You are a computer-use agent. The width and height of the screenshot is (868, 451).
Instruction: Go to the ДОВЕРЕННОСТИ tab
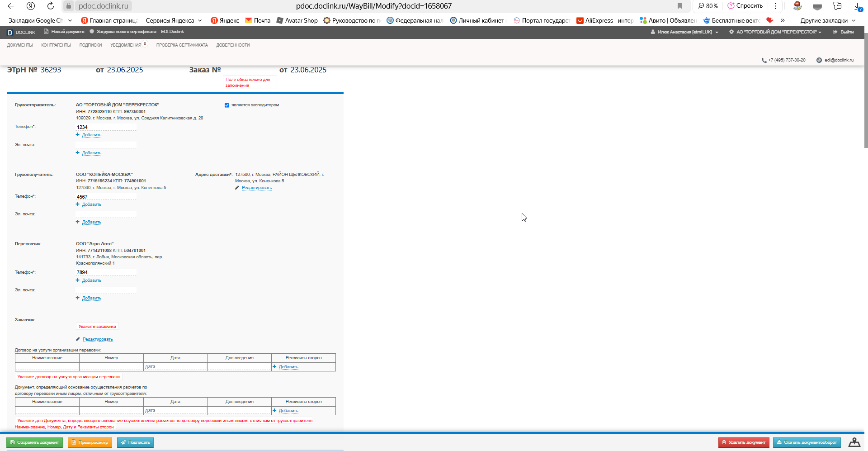click(x=233, y=45)
